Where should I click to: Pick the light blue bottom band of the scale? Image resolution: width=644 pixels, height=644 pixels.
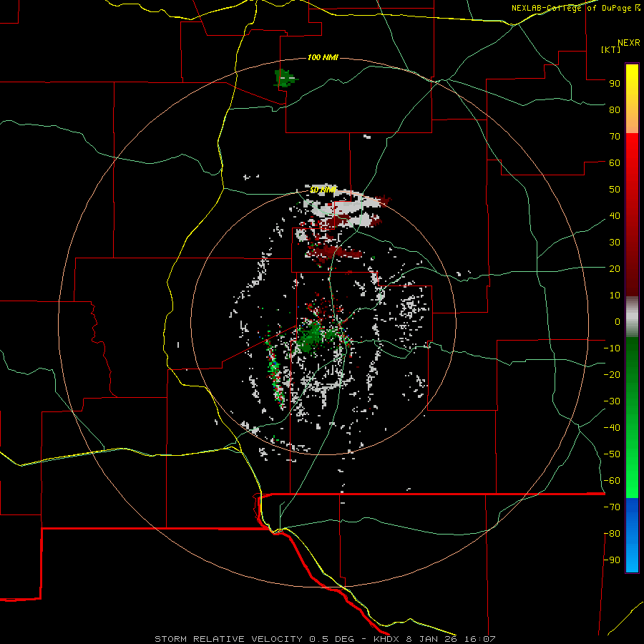coord(632,559)
